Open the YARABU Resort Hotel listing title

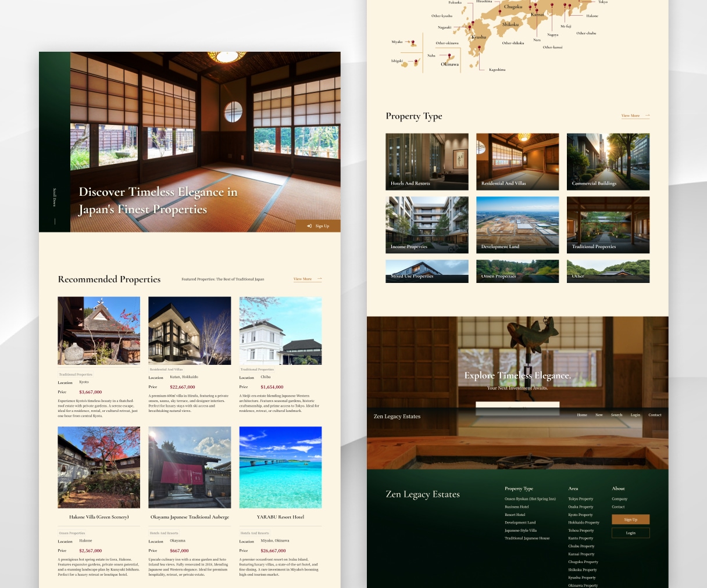coord(280,517)
